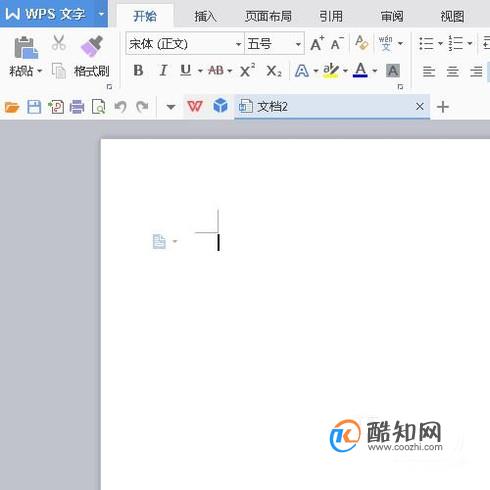Screen dimensions: 490x490
Task: Open the 页面布局 ribbon tab
Action: (268, 16)
